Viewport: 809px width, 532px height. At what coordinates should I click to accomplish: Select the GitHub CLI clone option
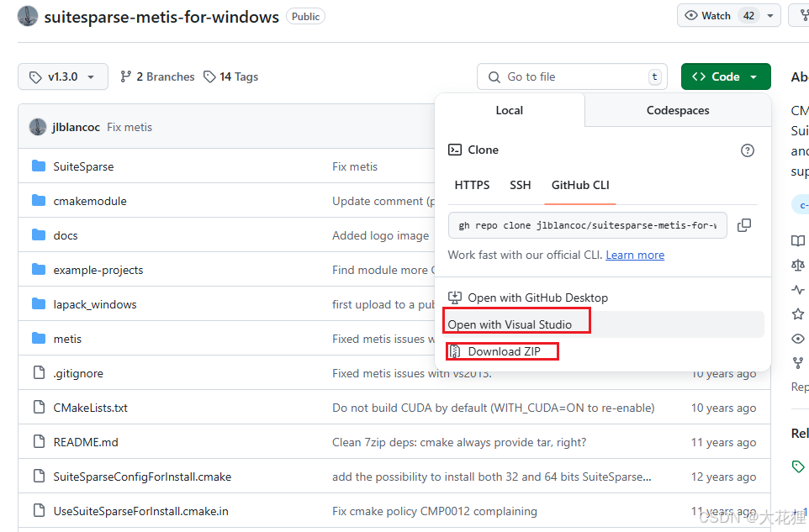click(580, 185)
